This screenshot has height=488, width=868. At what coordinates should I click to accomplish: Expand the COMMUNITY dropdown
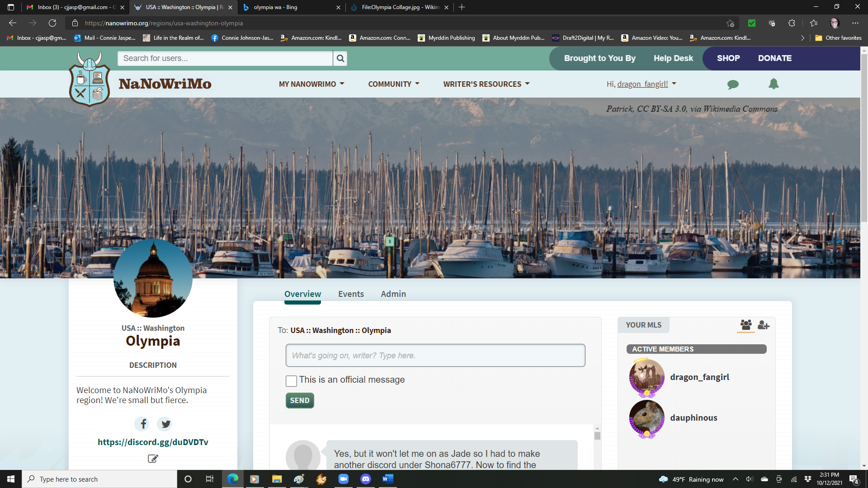pyautogui.click(x=393, y=84)
